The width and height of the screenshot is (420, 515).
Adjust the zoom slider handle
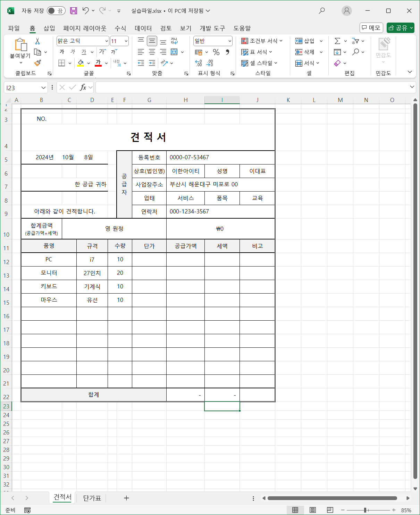365,510
